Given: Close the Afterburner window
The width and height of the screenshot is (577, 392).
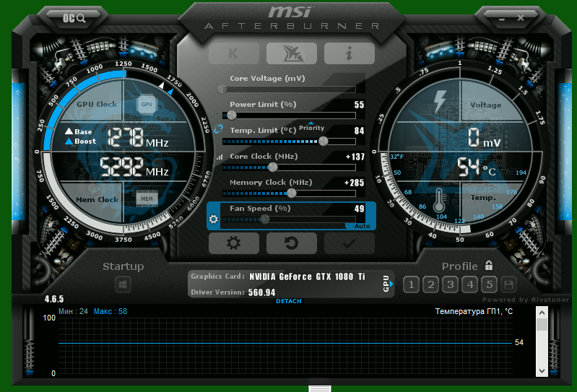Looking at the screenshot, I should click(x=521, y=17).
